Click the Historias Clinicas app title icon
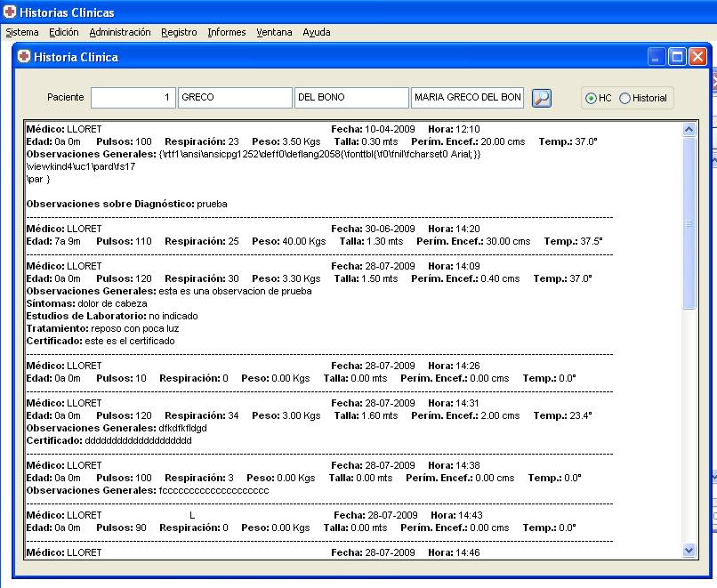 [x=10, y=12]
